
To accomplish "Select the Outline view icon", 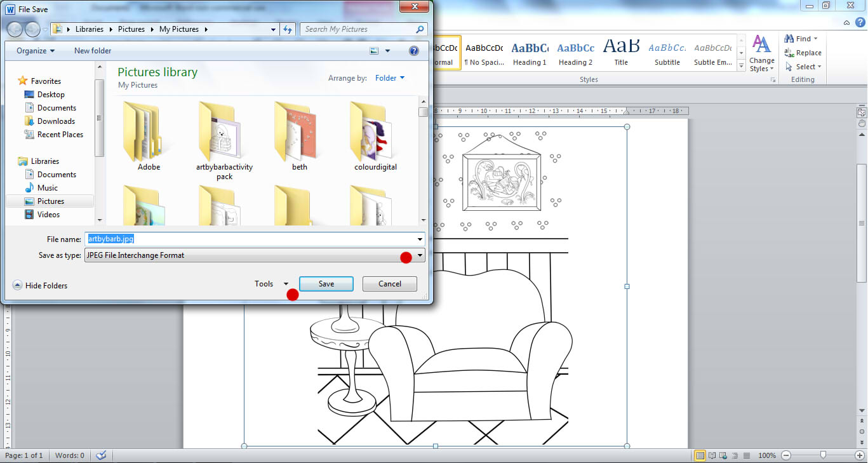I will 734,455.
